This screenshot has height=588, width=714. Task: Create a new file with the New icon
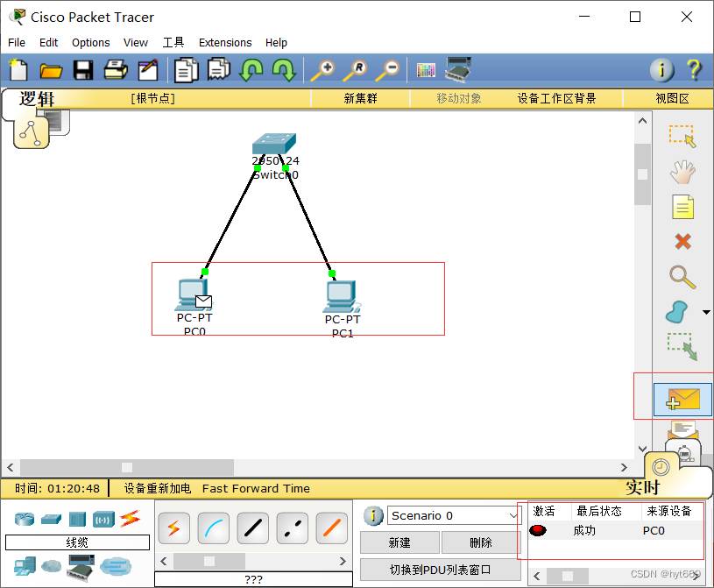(18, 70)
